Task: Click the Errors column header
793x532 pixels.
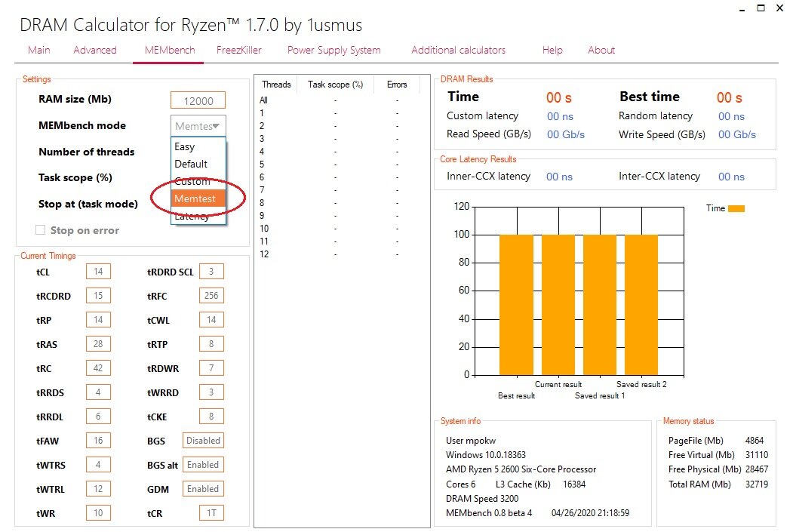Action: pos(397,85)
